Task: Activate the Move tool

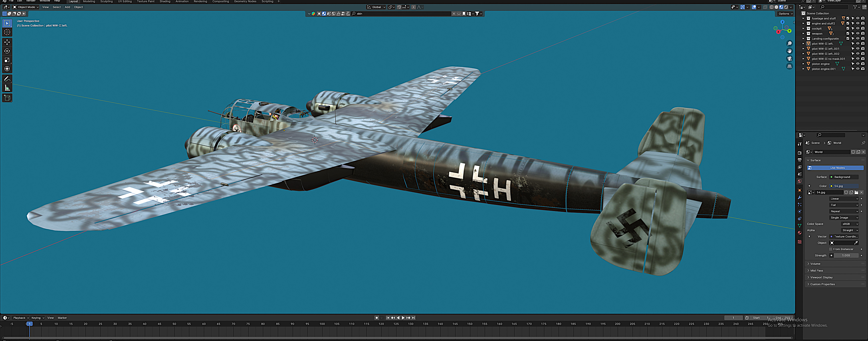Action: 7,42
